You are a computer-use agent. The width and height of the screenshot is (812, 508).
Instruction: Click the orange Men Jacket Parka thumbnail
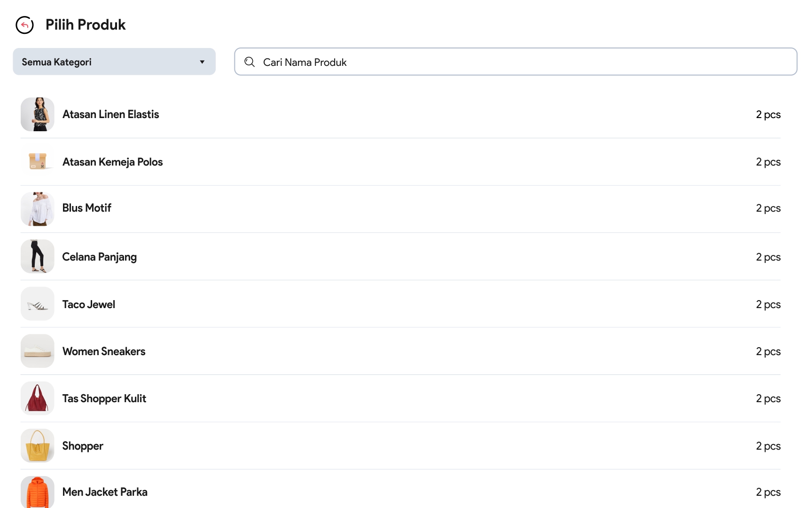[x=38, y=492]
